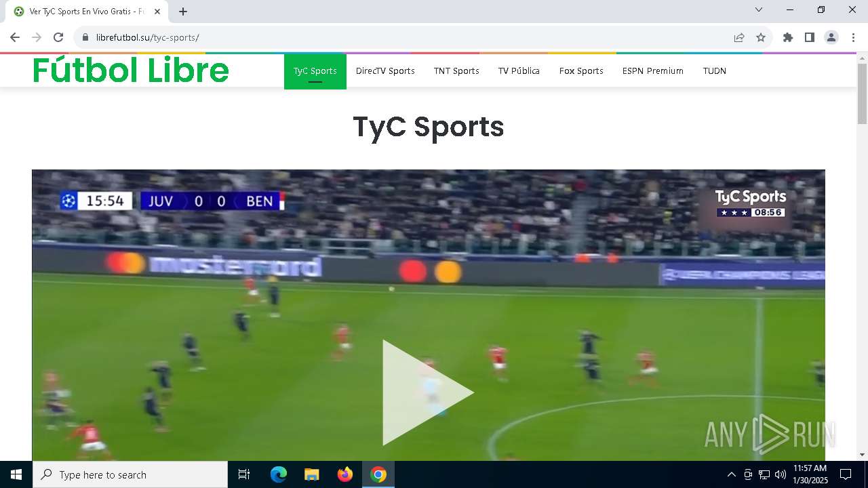Close the TyC Sports browser tab

click(x=157, y=12)
